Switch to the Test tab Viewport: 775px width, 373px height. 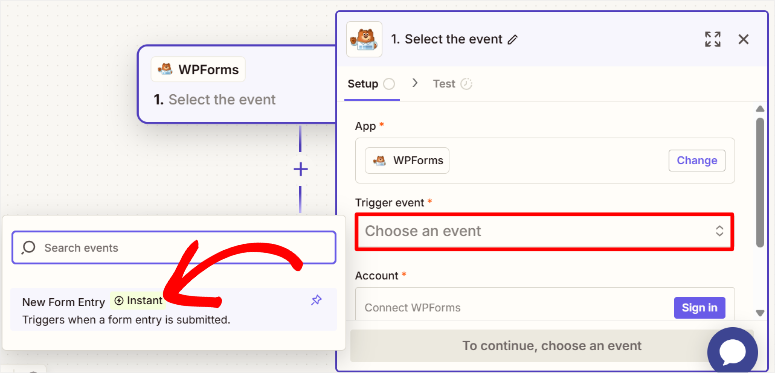(452, 84)
